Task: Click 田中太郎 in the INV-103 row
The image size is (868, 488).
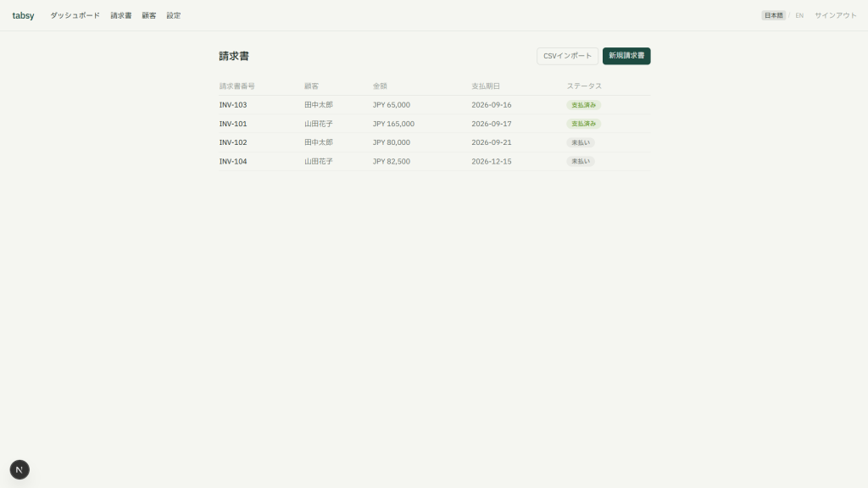Action: click(x=319, y=104)
